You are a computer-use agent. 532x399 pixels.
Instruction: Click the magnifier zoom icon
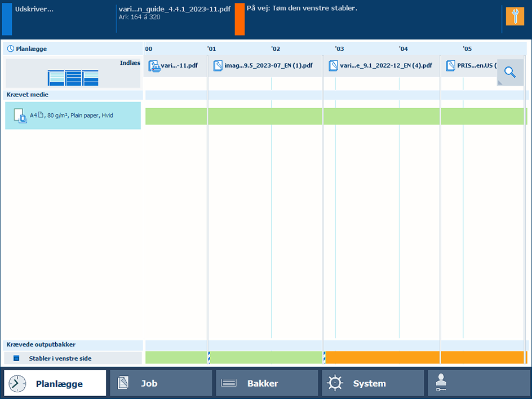tap(510, 72)
